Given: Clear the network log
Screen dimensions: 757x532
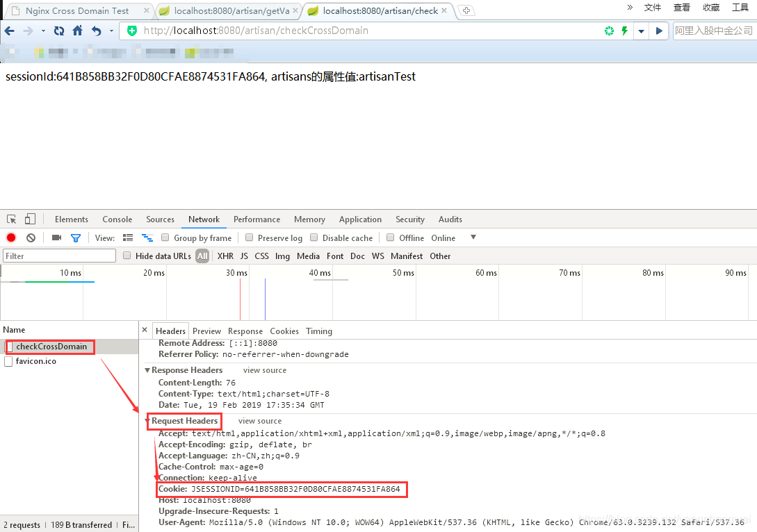Looking at the screenshot, I should click(31, 238).
